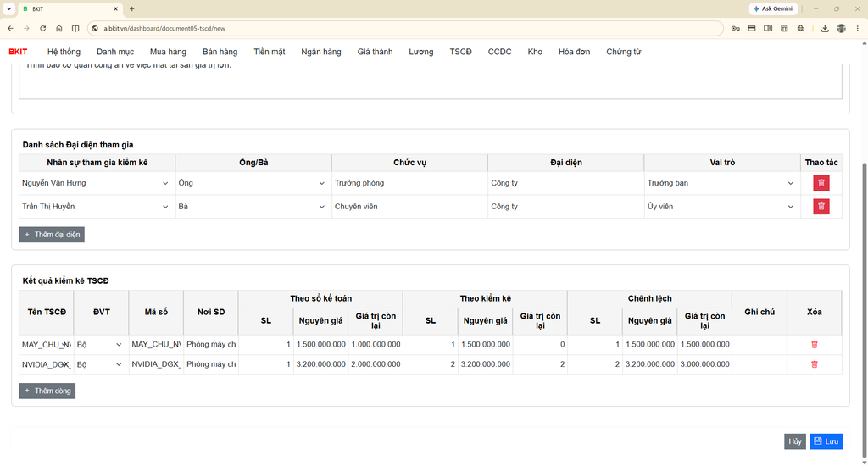Open Trưởng ban role dropdown
Screen dimensions: 868x466
point(722,183)
